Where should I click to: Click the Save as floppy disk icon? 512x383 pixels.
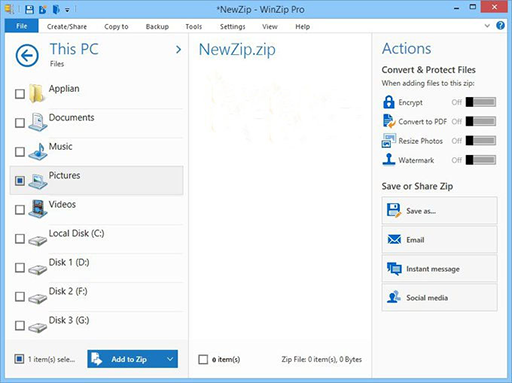[x=394, y=211]
